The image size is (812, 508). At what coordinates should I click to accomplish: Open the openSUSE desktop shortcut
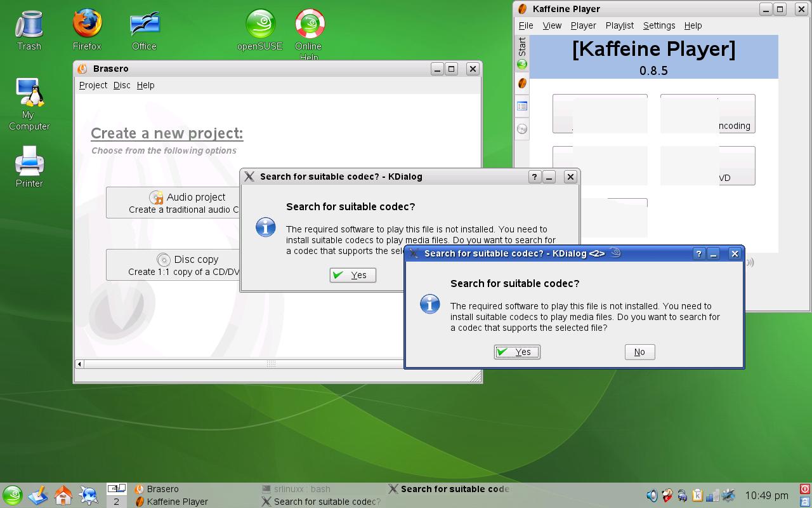(x=259, y=30)
